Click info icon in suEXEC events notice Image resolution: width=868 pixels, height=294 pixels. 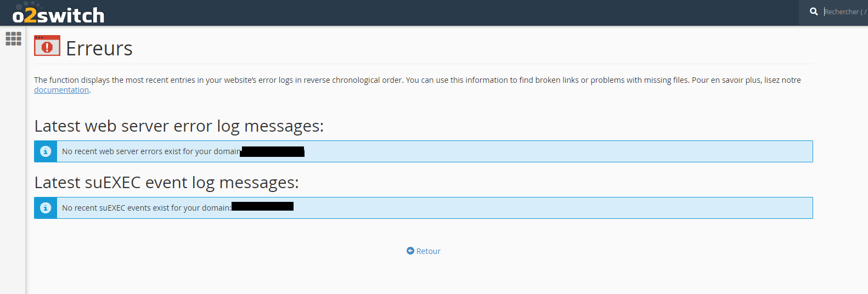point(46,208)
